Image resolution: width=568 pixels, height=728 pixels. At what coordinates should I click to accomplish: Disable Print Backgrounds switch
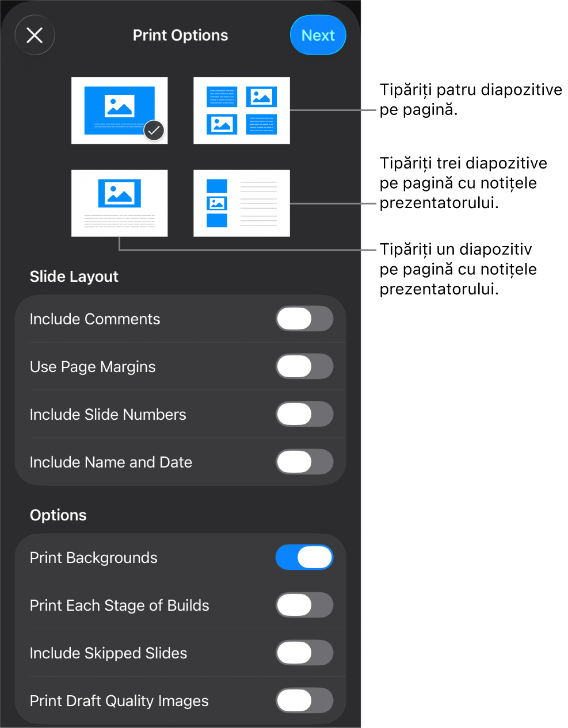pyautogui.click(x=304, y=557)
